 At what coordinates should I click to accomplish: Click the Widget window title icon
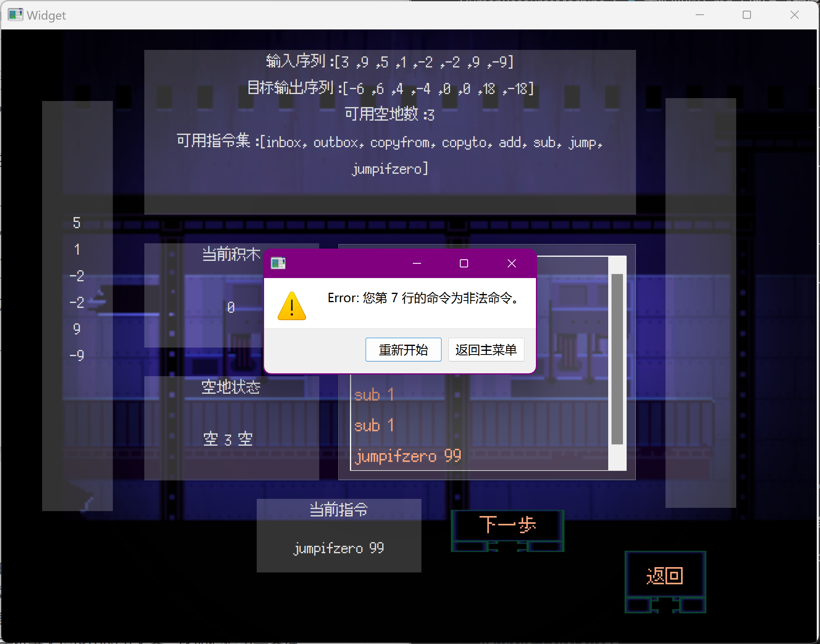click(x=15, y=15)
